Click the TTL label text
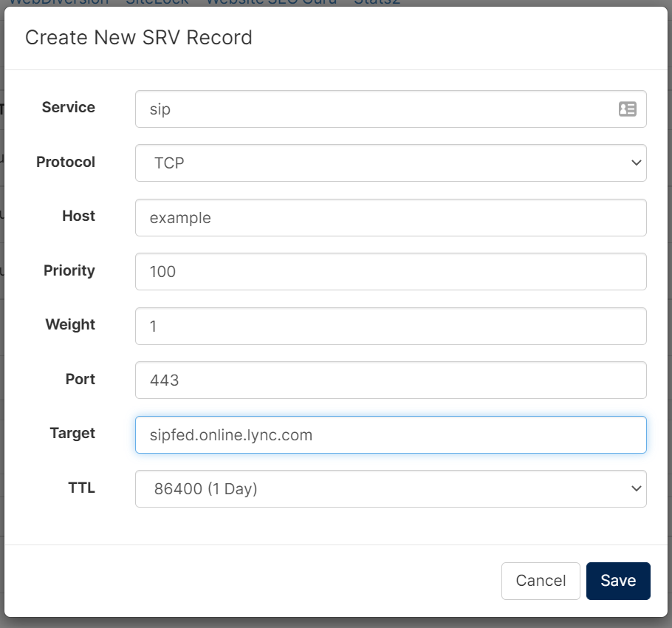The width and height of the screenshot is (672, 628). point(81,488)
